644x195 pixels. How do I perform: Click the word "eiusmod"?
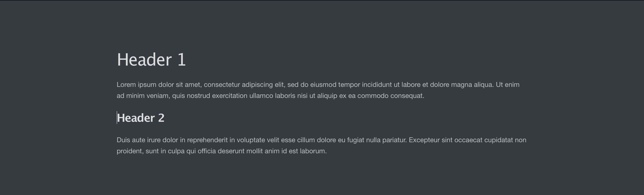(323, 85)
